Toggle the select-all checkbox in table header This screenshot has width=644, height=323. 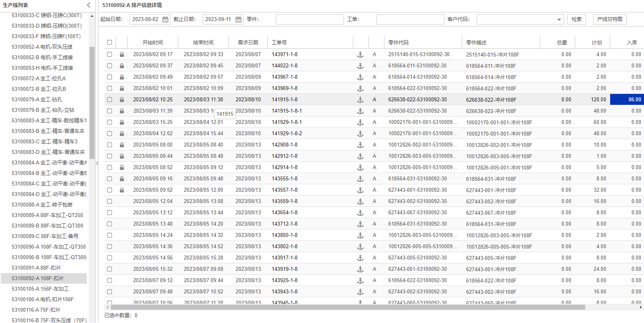109,42
